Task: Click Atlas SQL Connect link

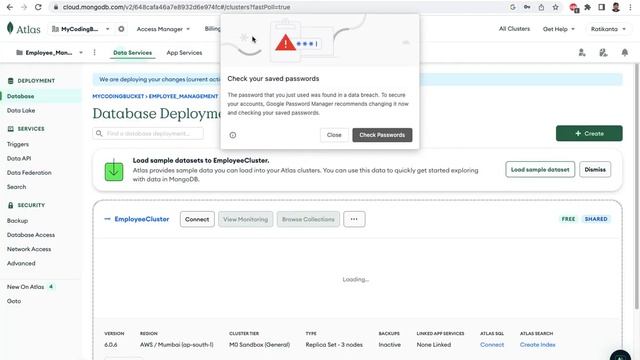Action: coord(492,345)
